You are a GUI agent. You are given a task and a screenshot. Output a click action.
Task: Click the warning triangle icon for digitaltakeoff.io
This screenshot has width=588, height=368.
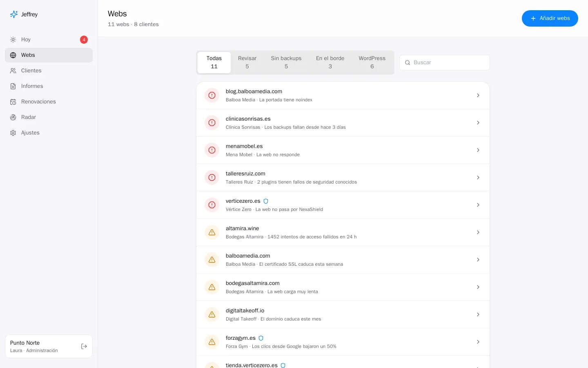coord(212,314)
